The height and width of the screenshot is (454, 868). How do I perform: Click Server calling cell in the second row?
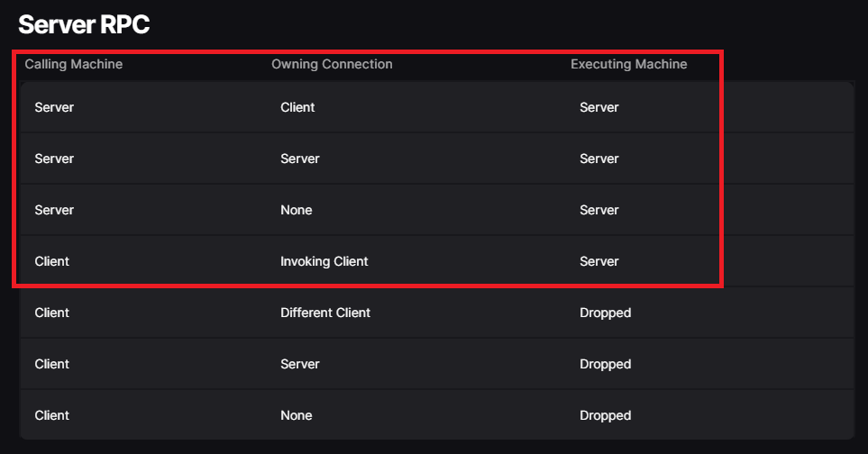coord(54,159)
